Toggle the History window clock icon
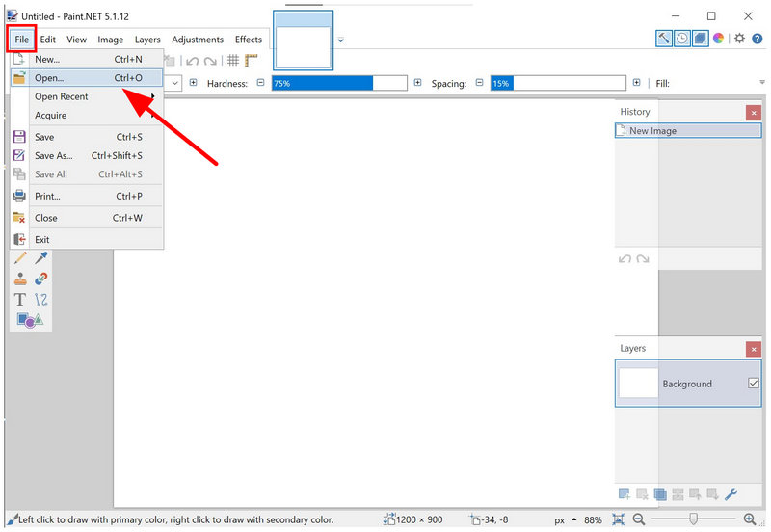The image size is (771, 532). tap(682, 38)
